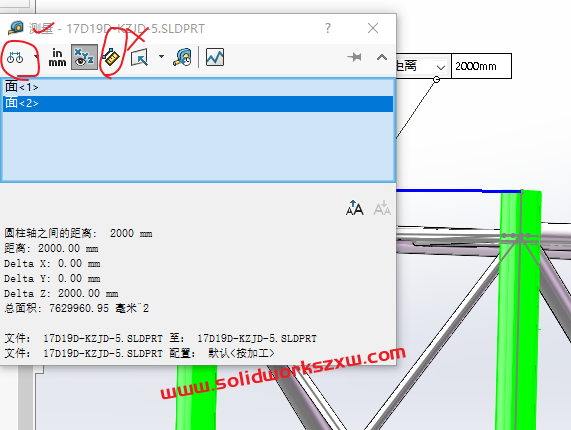This screenshot has width=571, height=430.
Task: Toggle show XYZ measurements button
Action: click(84, 57)
